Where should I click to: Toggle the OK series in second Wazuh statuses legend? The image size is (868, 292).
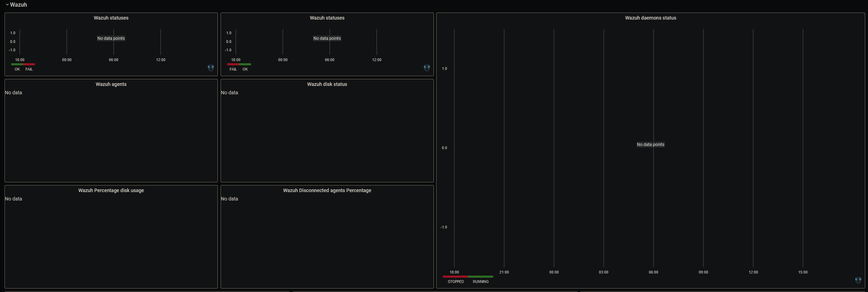pos(245,69)
